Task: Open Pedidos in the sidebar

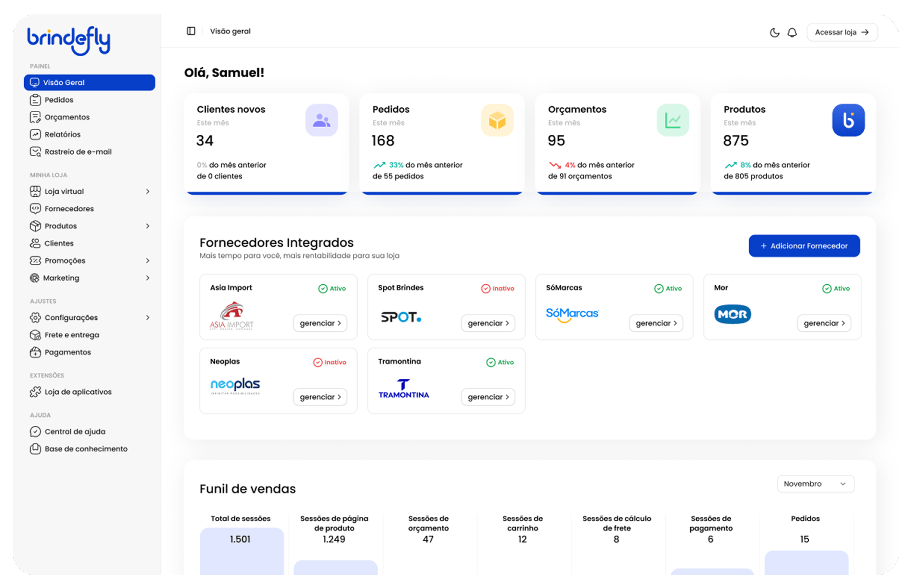Action: [89, 100]
